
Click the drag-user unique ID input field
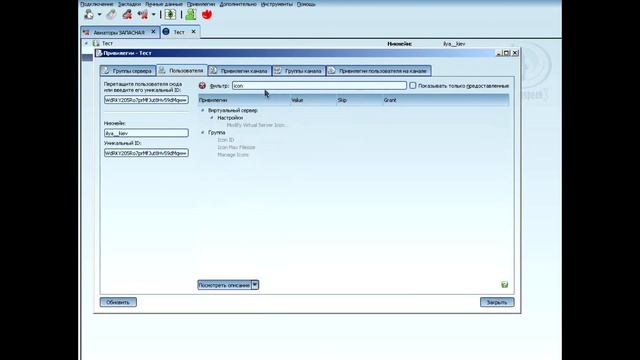click(x=146, y=100)
